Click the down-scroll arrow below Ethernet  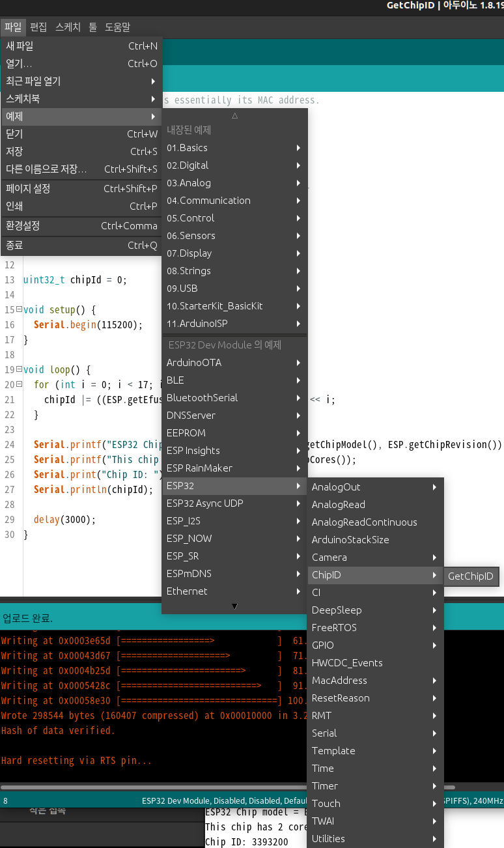[x=234, y=606]
